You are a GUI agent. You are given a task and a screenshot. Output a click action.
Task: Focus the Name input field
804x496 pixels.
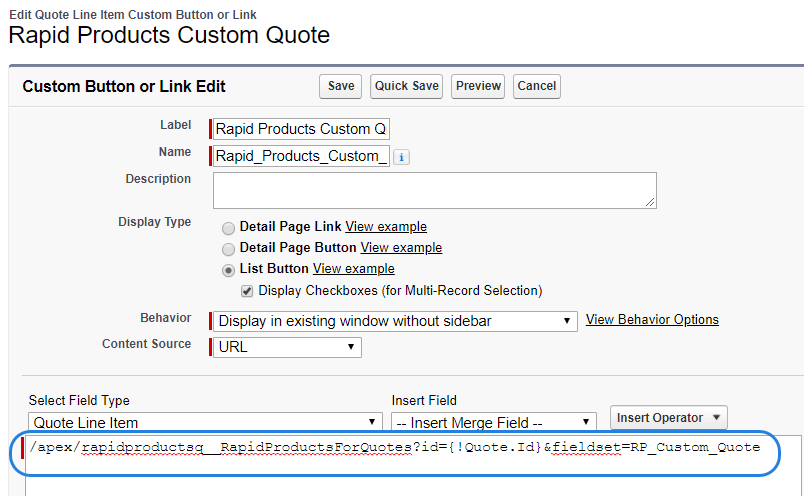pyautogui.click(x=301, y=156)
